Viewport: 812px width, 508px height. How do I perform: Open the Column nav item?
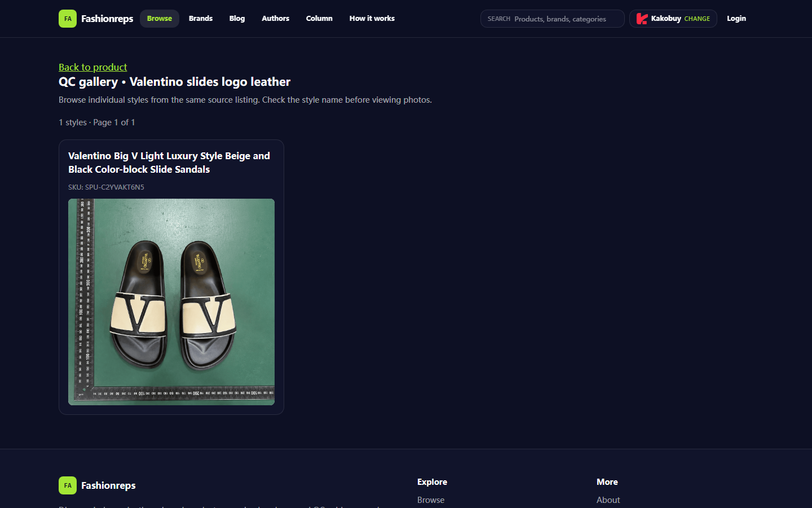point(319,19)
